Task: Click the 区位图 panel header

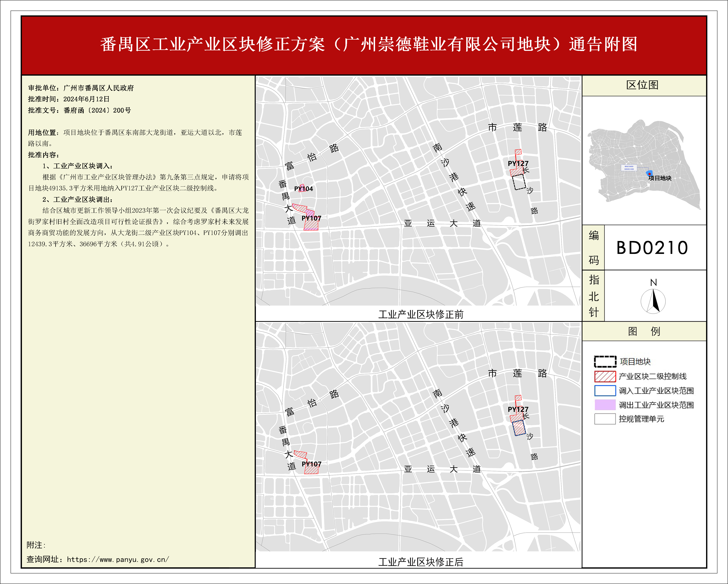Action: point(642,85)
